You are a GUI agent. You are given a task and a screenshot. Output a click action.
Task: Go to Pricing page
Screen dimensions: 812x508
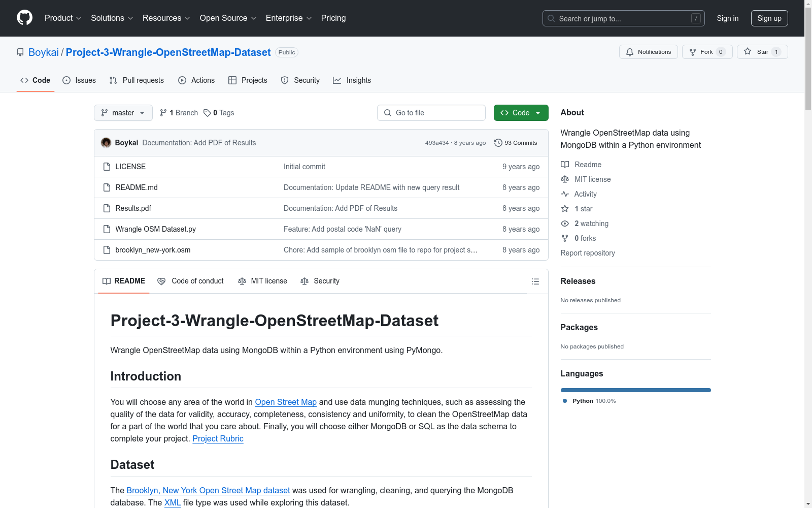[333, 18]
